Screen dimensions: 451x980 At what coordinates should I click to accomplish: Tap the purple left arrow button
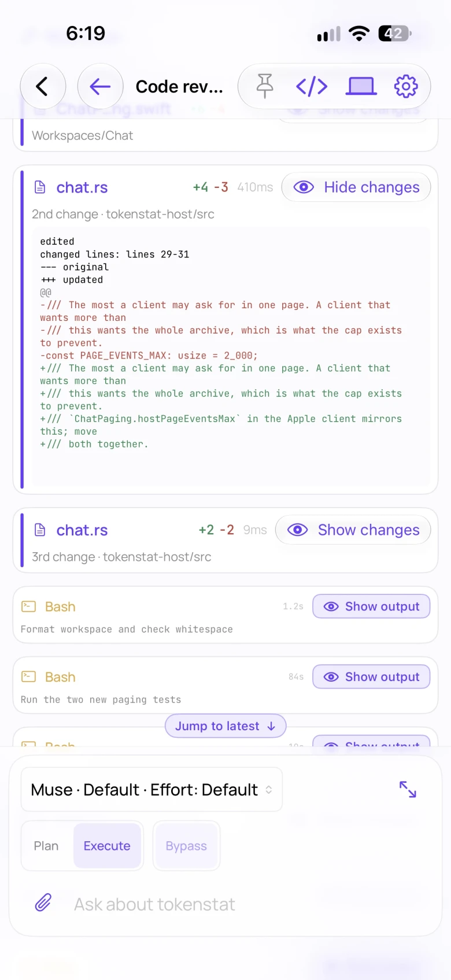(100, 87)
